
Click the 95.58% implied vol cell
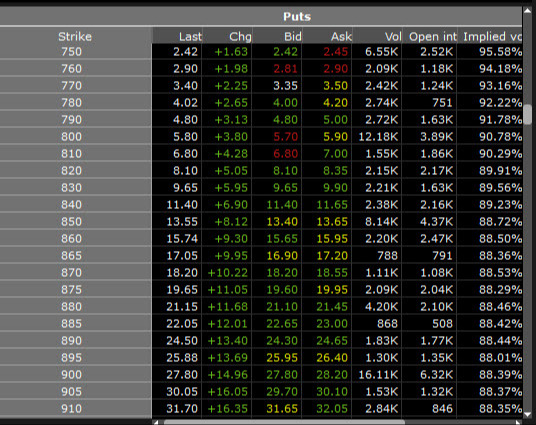500,52
